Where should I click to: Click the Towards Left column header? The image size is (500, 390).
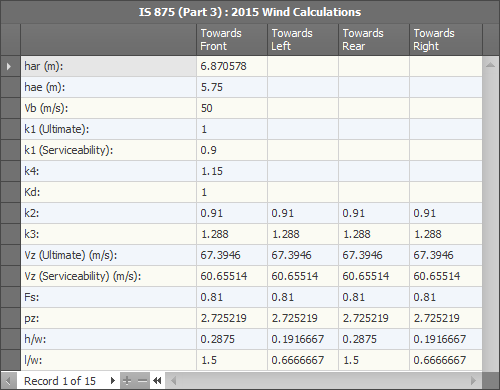(303, 39)
